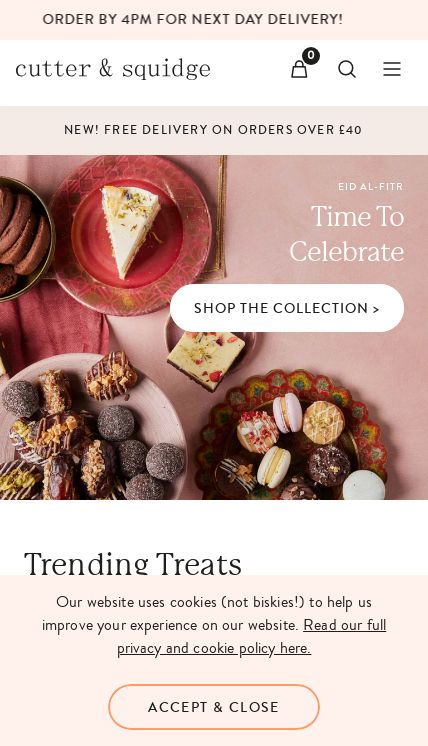428x746 pixels.
Task: Click the cheesecake slice on red plate
Action: tap(130, 226)
